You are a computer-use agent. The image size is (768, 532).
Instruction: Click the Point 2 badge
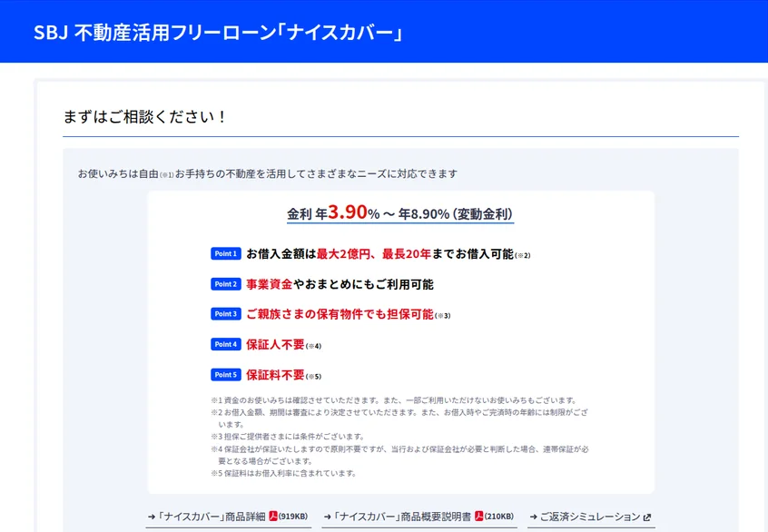click(x=226, y=284)
